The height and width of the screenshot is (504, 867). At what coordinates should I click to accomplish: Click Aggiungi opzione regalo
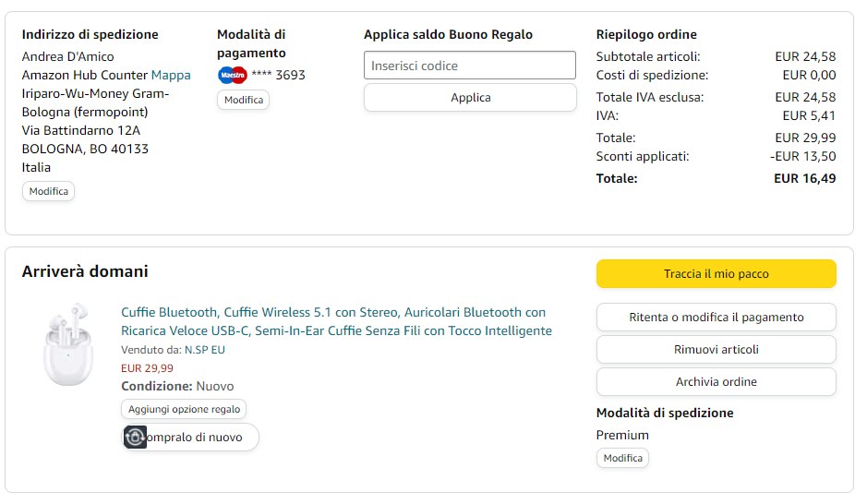click(184, 409)
